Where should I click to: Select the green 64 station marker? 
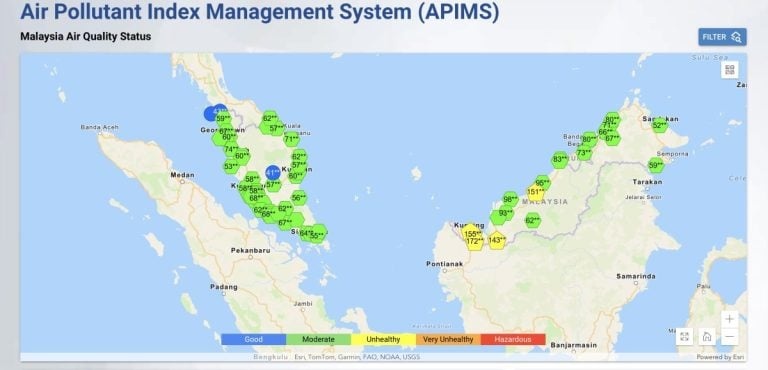tap(306, 233)
